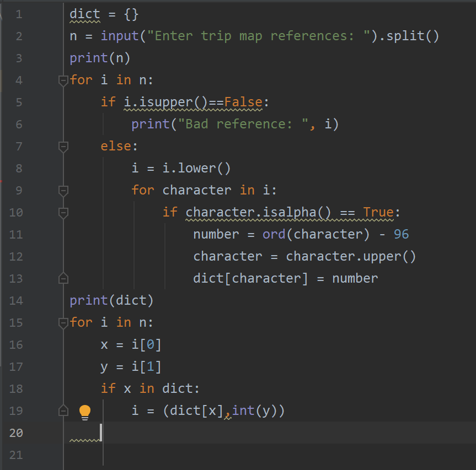Image resolution: width=476 pixels, height=470 pixels.
Task: Click 'i.isupper()' on line 5
Action: coord(165,102)
